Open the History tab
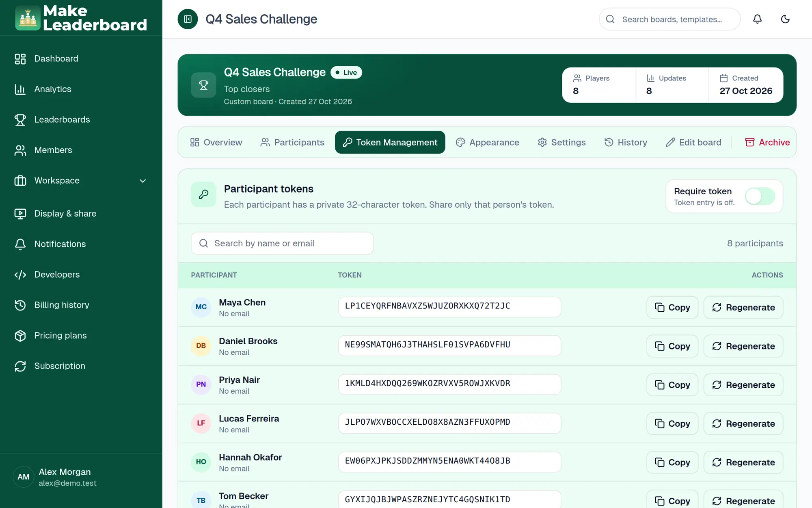This screenshot has height=508, width=812. [x=626, y=142]
